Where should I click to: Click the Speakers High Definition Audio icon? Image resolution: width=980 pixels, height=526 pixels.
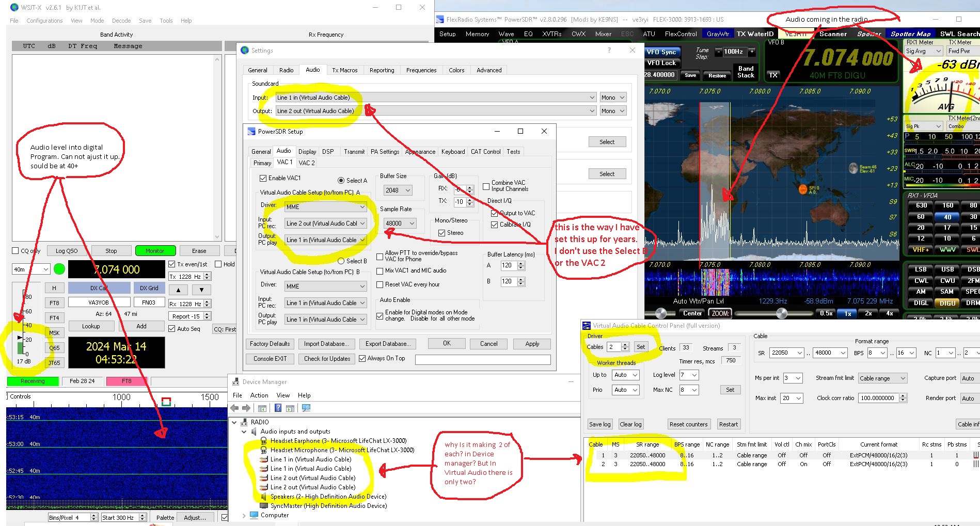click(264, 497)
